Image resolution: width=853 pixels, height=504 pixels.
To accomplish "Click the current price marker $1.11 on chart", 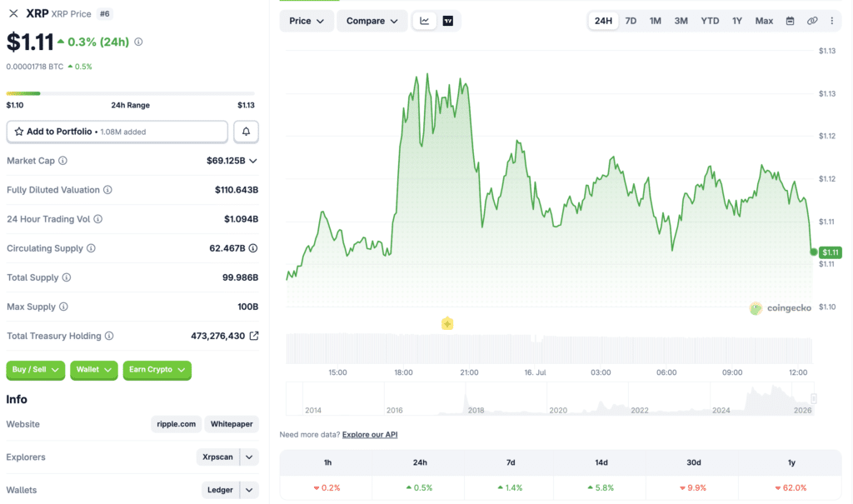I will [x=831, y=252].
